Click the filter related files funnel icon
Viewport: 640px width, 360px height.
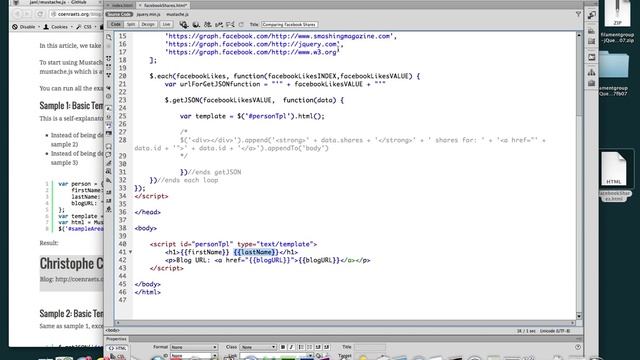[578, 14]
